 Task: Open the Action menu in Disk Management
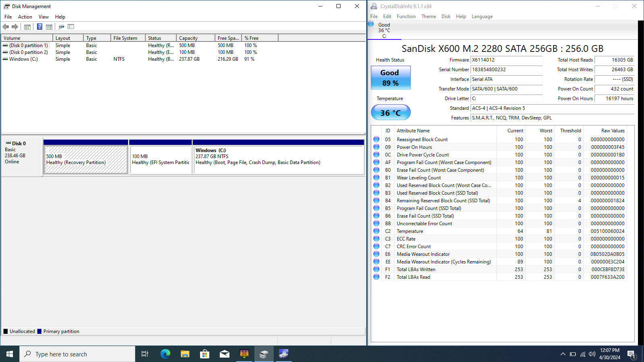click(x=25, y=17)
